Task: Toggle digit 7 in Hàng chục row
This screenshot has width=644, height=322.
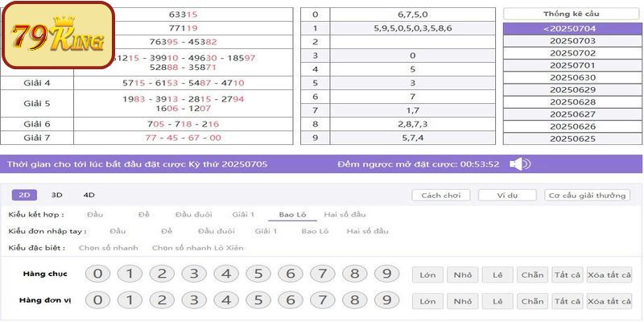Action: pos(323,274)
